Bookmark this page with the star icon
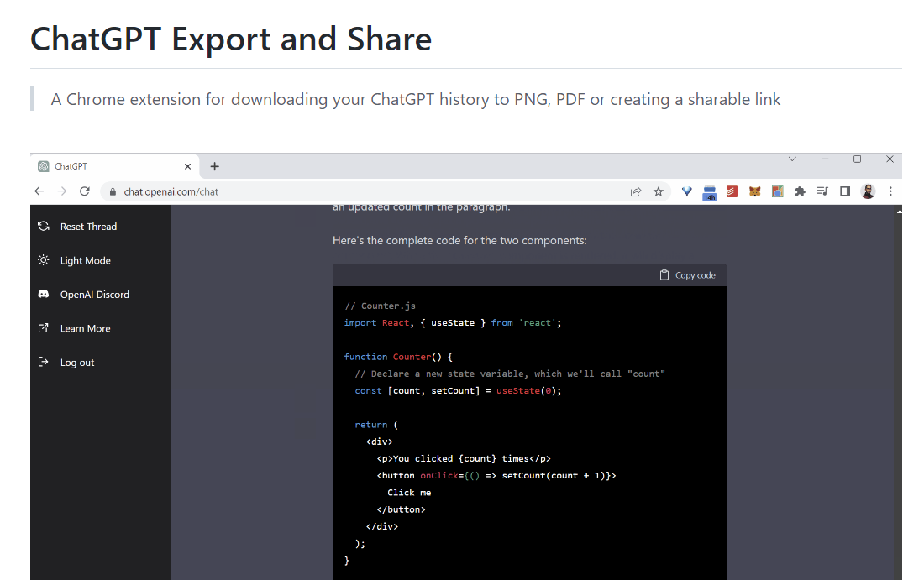This screenshot has width=924, height=580. (x=659, y=191)
